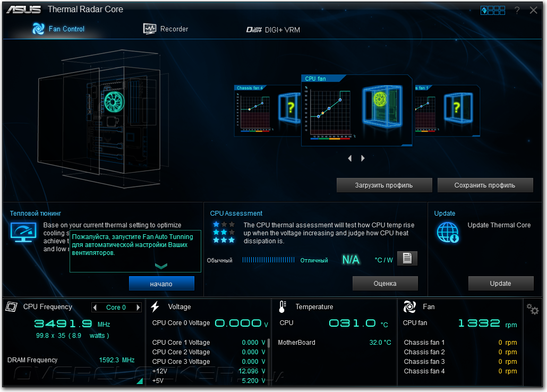The height and width of the screenshot is (392, 547).
Task: Click the voltage list scrollbar
Action: click(269, 343)
